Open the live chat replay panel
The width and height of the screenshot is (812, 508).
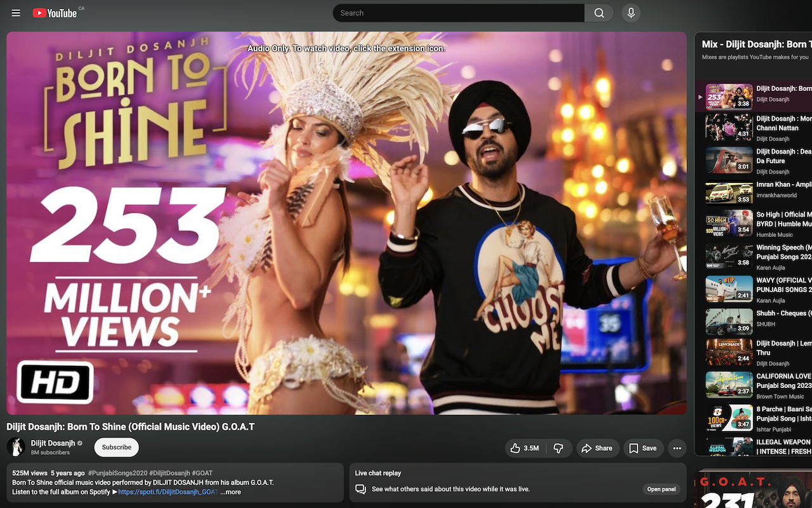tap(661, 489)
